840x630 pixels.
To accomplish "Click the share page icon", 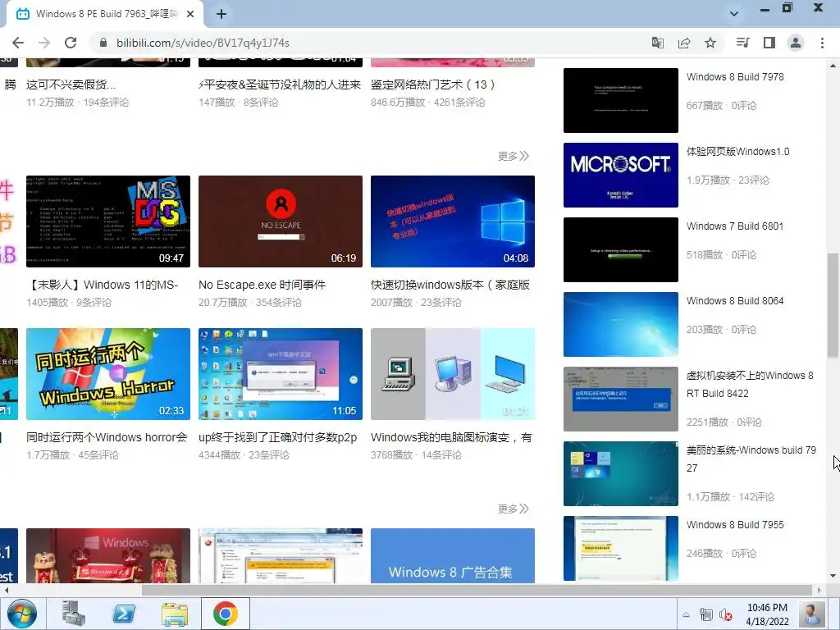I will 684,43.
